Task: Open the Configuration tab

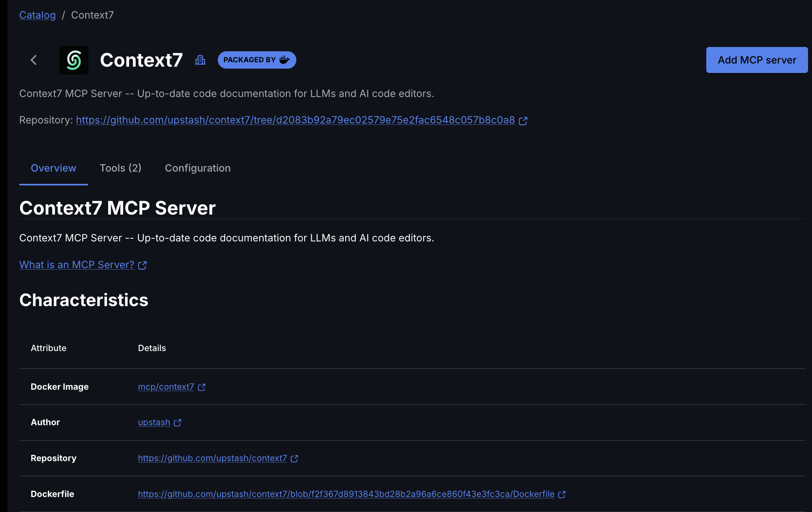Action: pyautogui.click(x=198, y=168)
